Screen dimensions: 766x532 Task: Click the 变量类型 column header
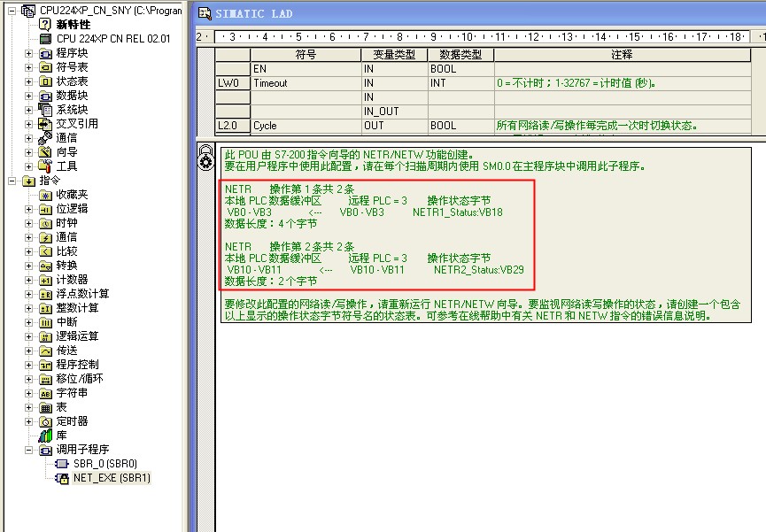pyautogui.click(x=394, y=55)
